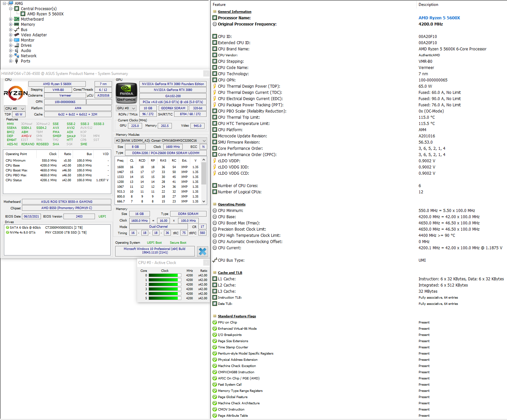This screenshot has height=420, width=507.
Task: Click the green check icon beside FPU on Chip
Action: tap(215, 323)
